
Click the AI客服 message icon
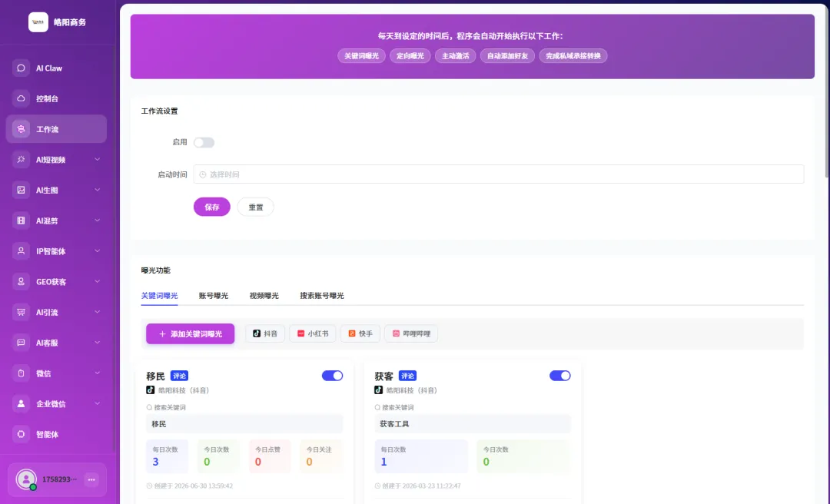point(22,343)
